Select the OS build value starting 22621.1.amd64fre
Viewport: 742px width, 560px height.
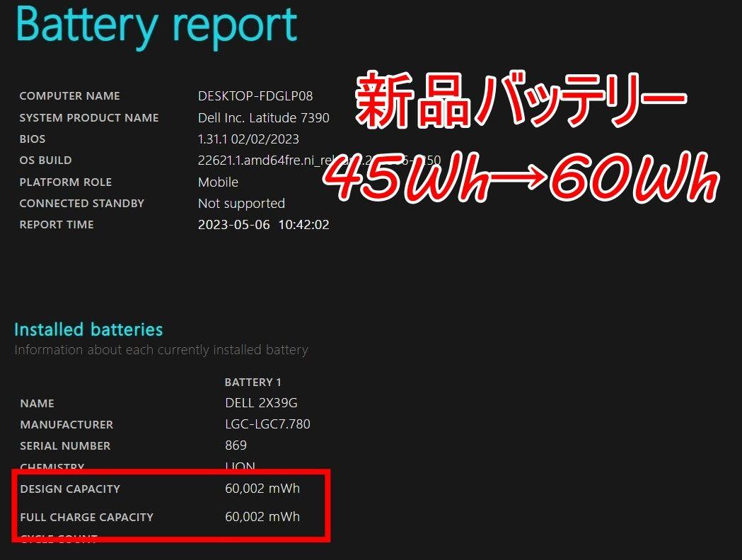click(x=320, y=161)
